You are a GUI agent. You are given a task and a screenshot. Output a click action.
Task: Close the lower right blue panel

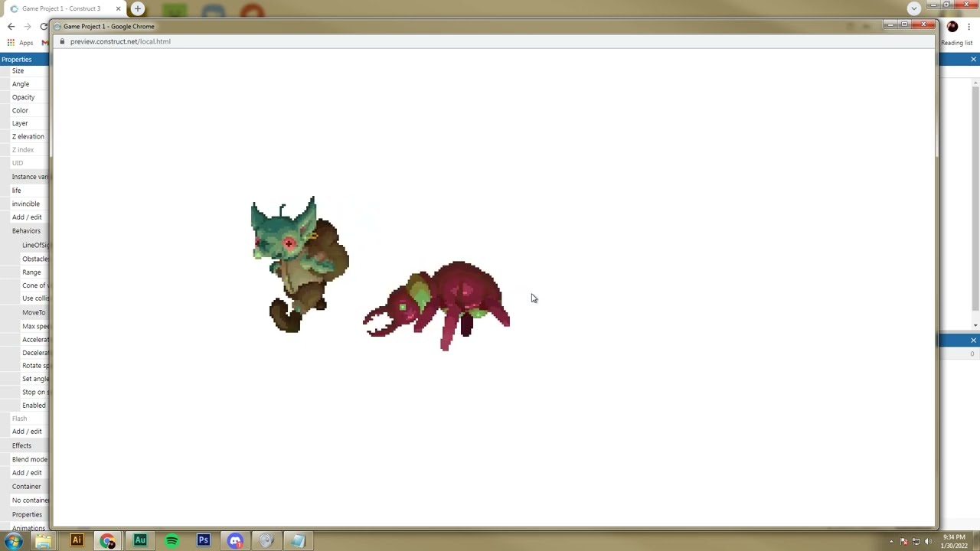click(x=973, y=340)
